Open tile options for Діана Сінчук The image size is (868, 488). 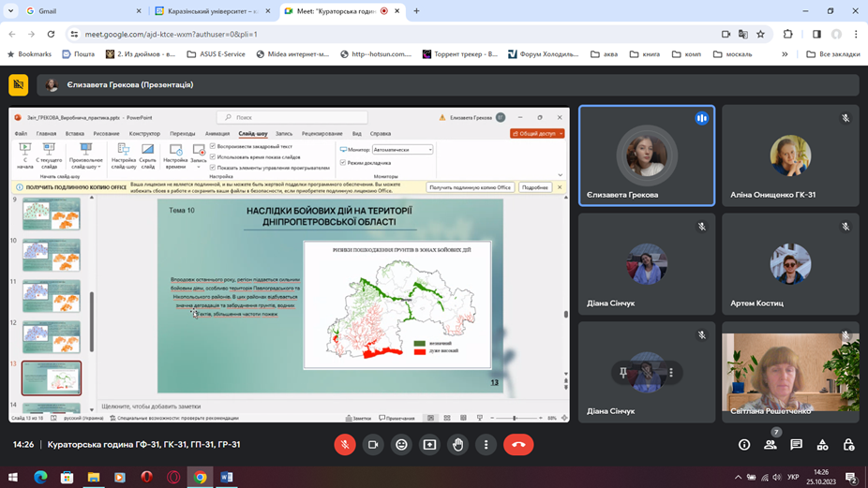tap(671, 373)
